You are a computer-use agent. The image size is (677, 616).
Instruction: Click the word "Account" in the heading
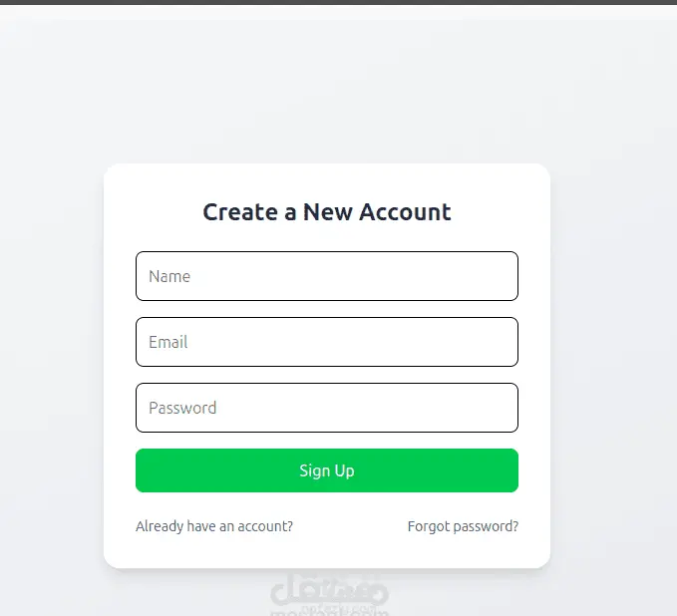click(x=405, y=212)
